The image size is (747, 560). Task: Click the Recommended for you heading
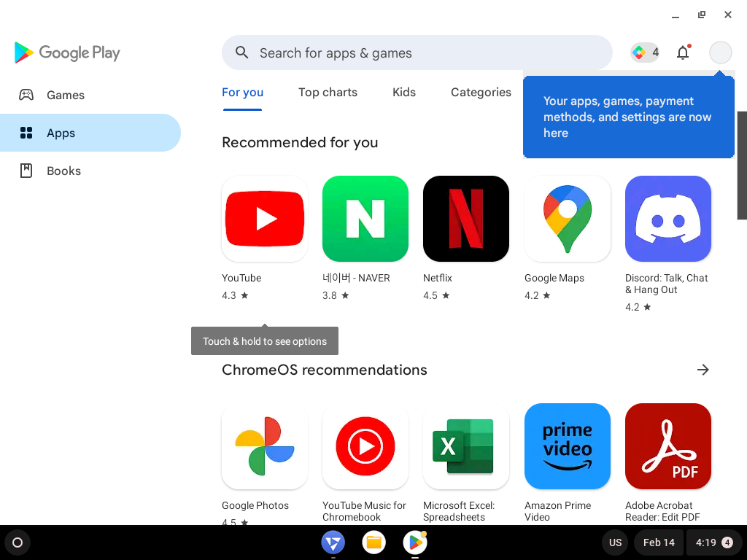[x=300, y=142]
